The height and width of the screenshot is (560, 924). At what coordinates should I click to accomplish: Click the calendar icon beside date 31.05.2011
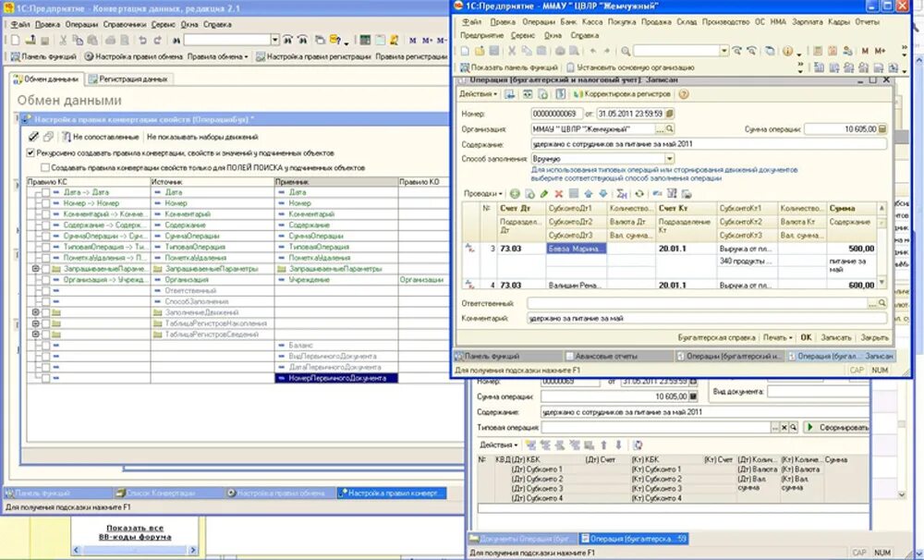(669, 113)
